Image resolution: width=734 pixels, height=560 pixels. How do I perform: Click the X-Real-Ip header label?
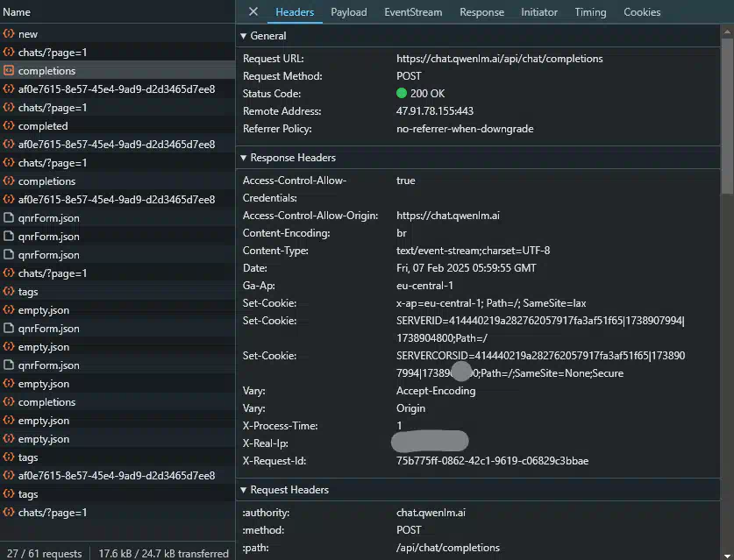[265, 443]
